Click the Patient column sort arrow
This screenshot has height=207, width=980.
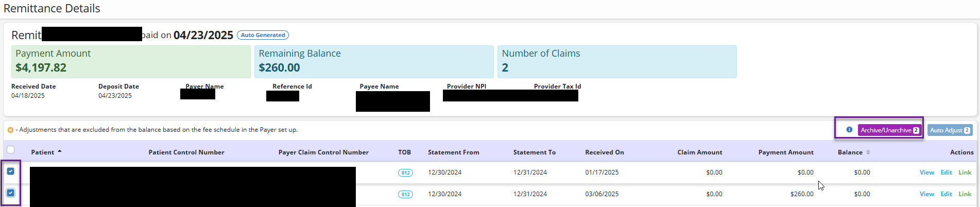(x=59, y=151)
